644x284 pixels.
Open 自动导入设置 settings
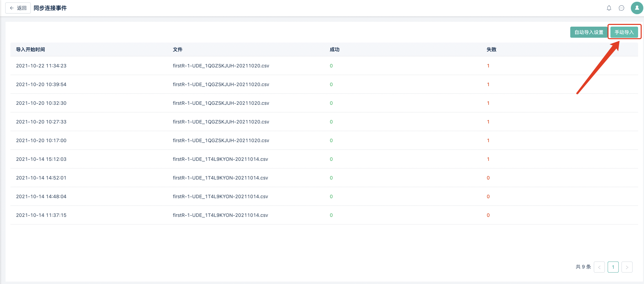[589, 32]
